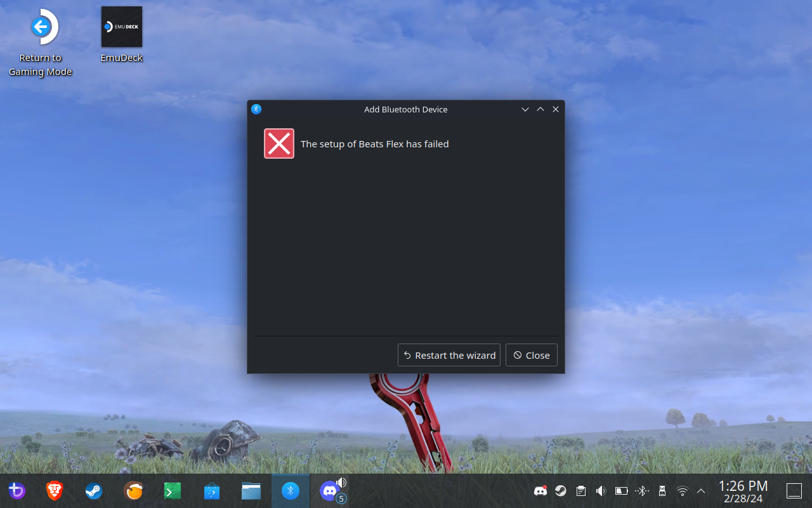
Task: Click the Show Desktop button in the panel
Action: [794, 491]
